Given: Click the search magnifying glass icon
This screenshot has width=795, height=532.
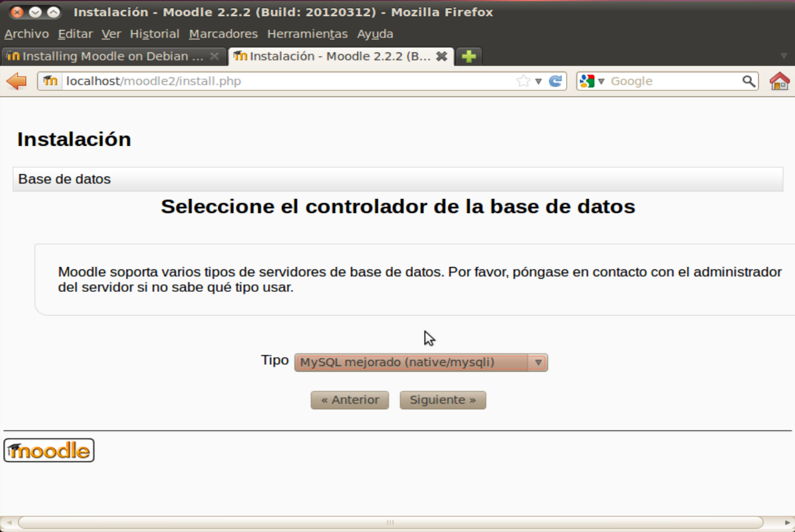Looking at the screenshot, I should point(748,81).
